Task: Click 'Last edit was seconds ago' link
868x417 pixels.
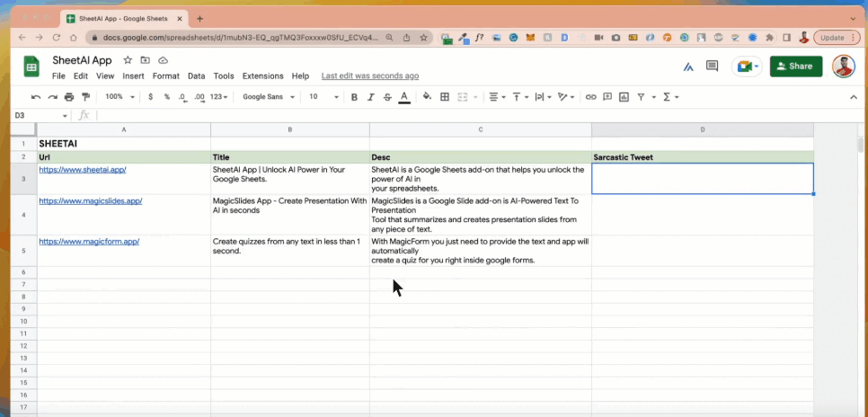Action: (370, 75)
